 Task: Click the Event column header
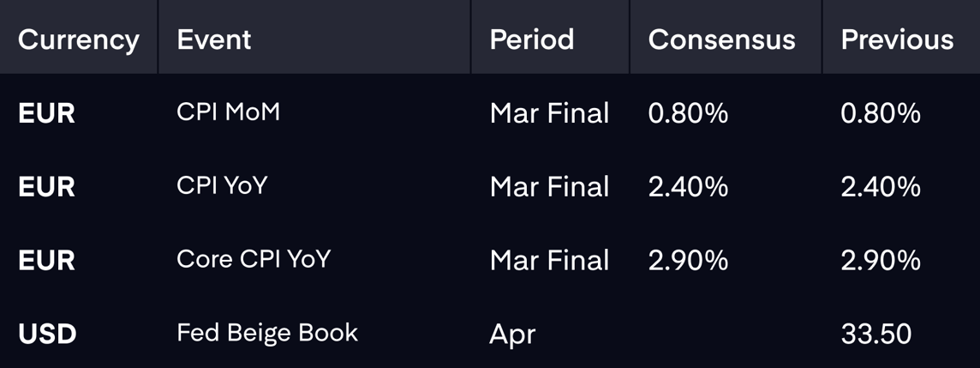[x=214, y=39]
